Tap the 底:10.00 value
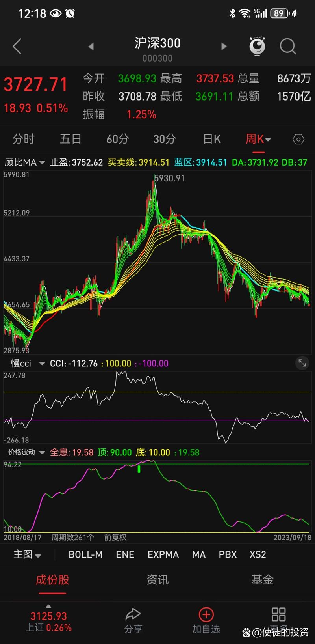 coord(153,452)
